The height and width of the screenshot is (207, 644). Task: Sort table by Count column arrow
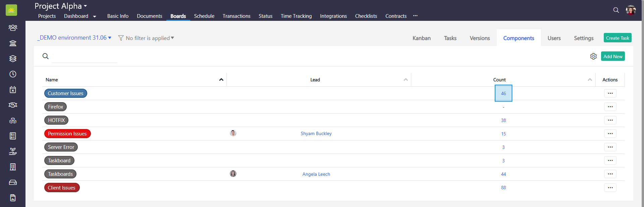tap(590, 80)
